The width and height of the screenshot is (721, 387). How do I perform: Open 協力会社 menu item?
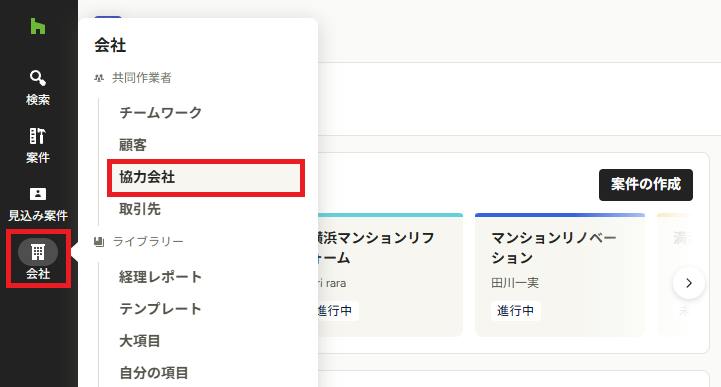206,177
